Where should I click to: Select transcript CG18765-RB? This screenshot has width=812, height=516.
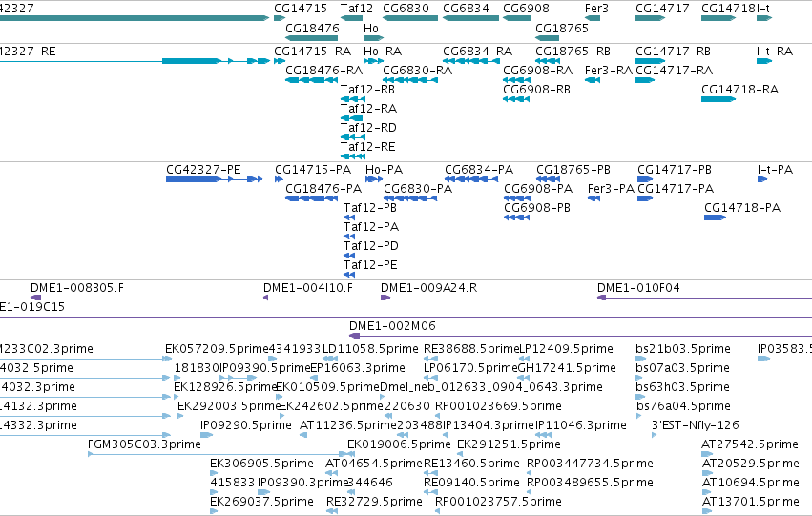[x=573, y=52]
